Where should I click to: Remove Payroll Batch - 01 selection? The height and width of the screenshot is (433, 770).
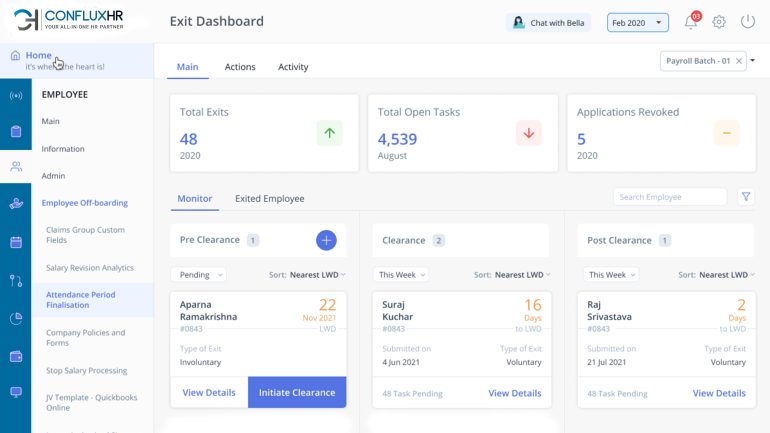pos(739,61)
